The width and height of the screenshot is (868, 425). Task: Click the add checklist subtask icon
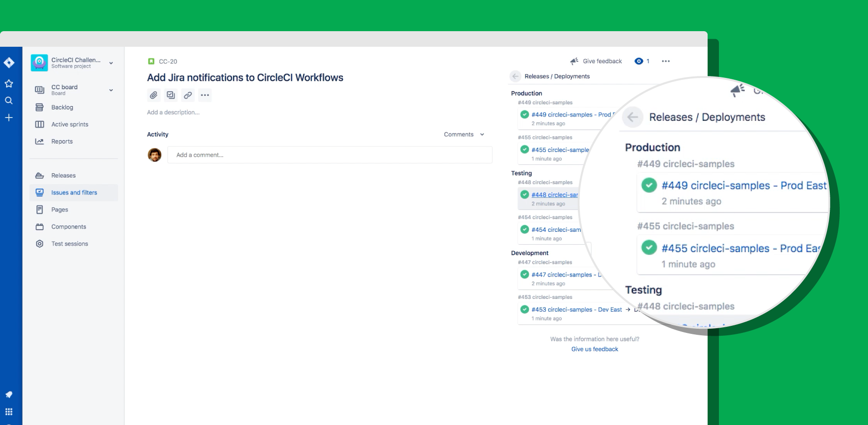(171, 95)
